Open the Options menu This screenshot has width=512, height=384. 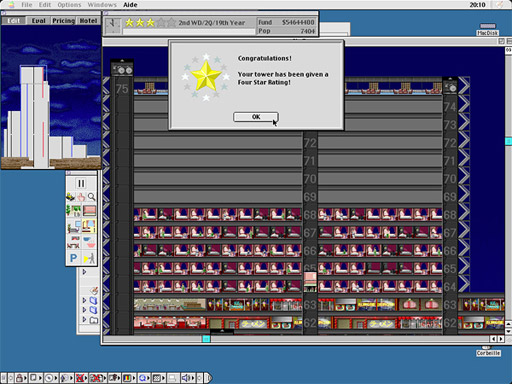(x=69, y=5)
